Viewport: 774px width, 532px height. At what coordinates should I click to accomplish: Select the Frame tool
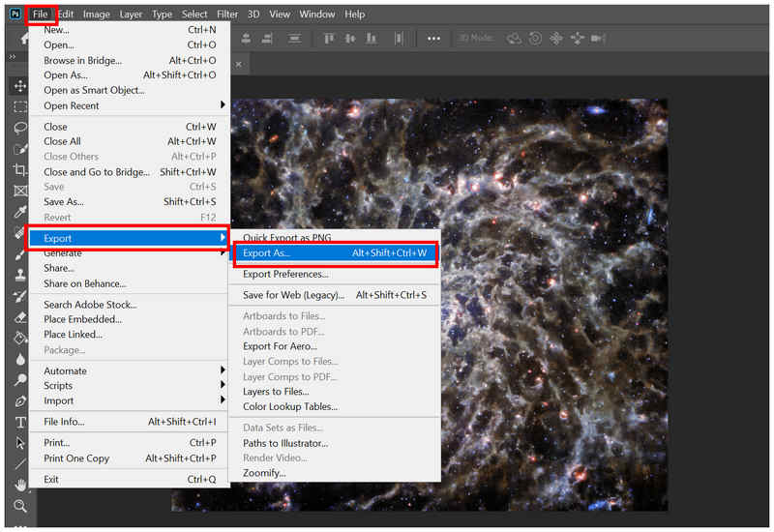19,191
